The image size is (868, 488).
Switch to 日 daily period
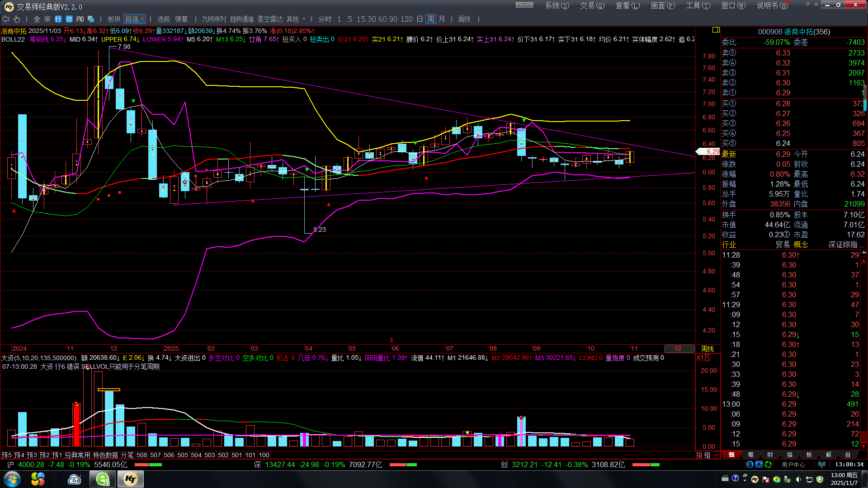pos(420,19)
